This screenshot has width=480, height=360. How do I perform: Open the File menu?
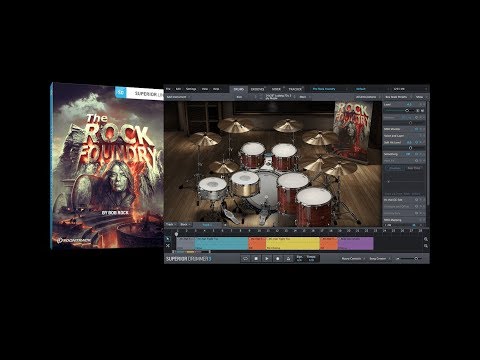click(x=169, y=89)
